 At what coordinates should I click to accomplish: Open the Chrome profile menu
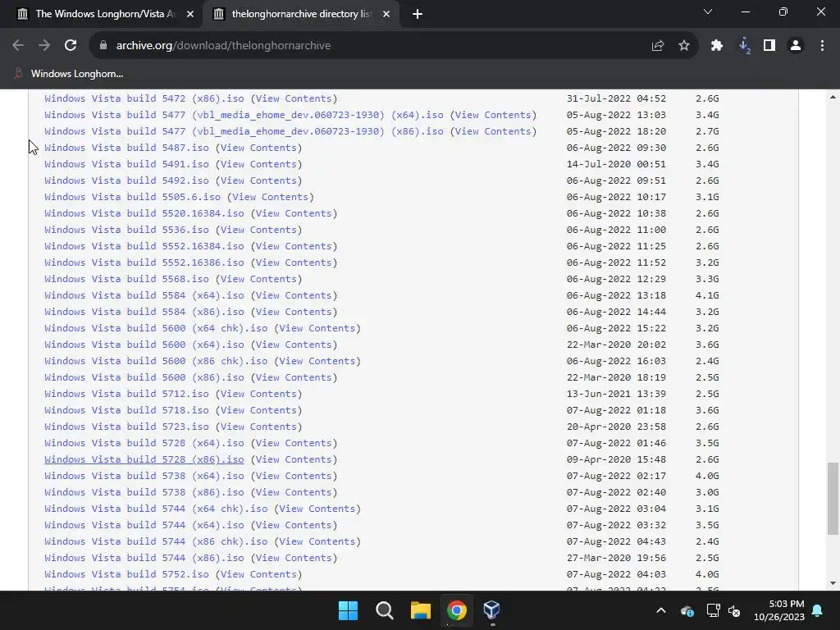click(x=796, y=46)
